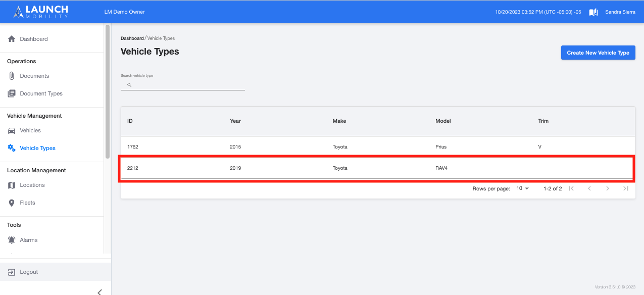
Task: Click the Dashboard home icon
Action: coord(12,39)
